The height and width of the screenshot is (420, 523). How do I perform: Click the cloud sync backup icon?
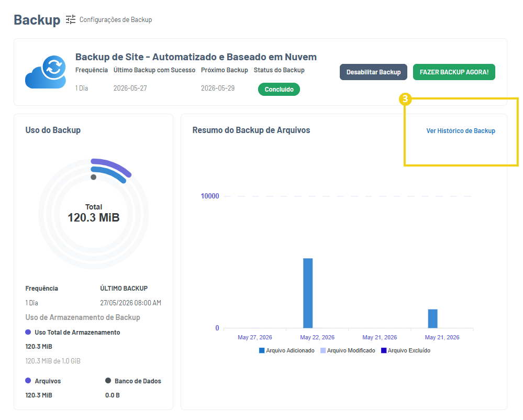tap(46, 72)
